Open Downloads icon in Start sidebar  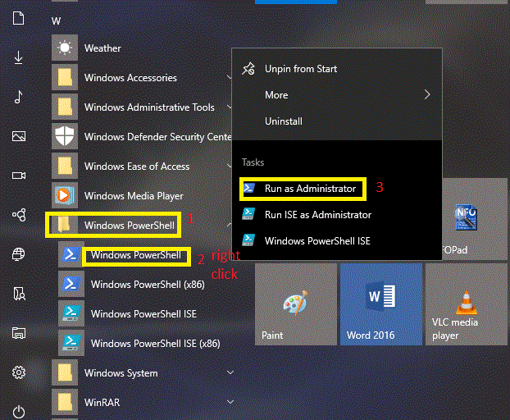18,57
